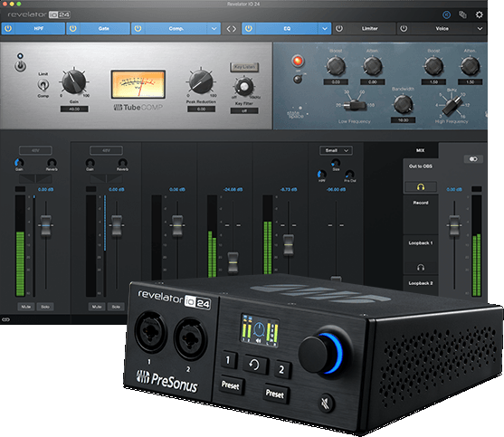The width and height of the screenshot is (504, 437).
Task: Select the Limiter effect tab
Action: (x=370, y=29)
